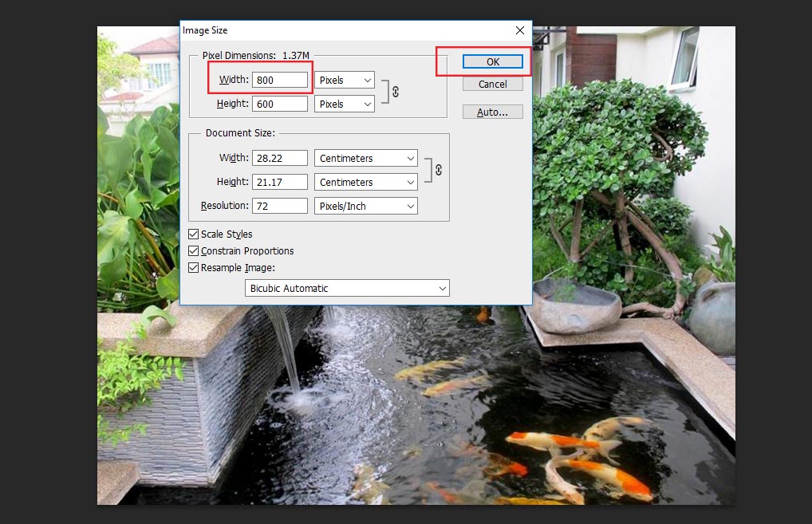
Task: Click the OK button to apply resizing
Action: (492, 61)
